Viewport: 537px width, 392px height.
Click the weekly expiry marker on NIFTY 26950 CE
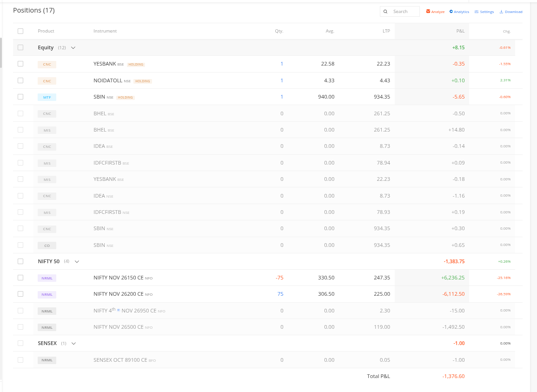(x=118, y=310)
